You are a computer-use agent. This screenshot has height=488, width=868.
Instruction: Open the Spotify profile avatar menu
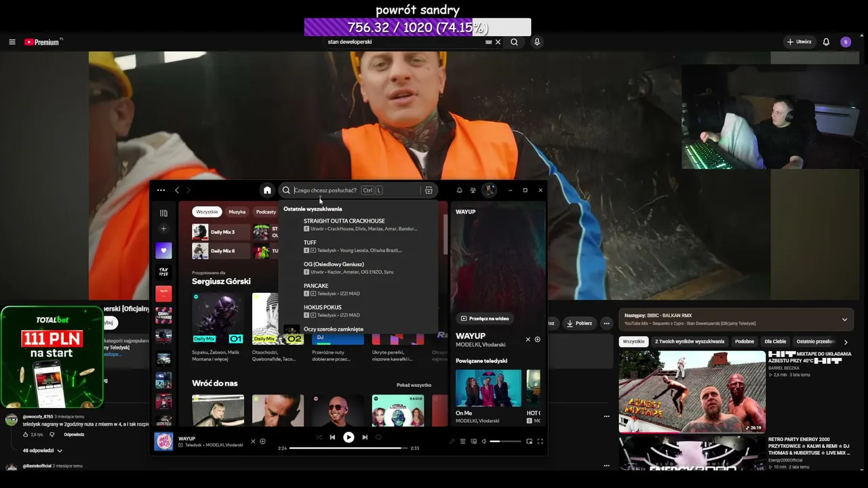pyautogui.click(x=489, y=190)
